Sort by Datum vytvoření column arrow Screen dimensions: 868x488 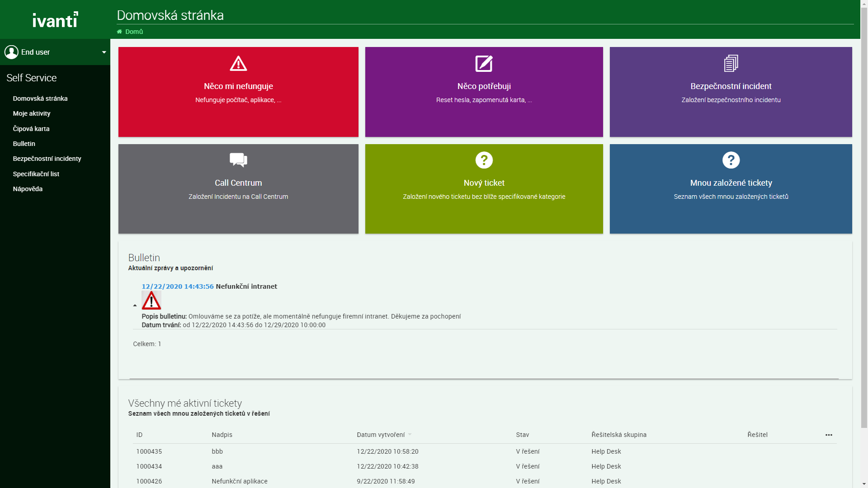click(410, 435)
